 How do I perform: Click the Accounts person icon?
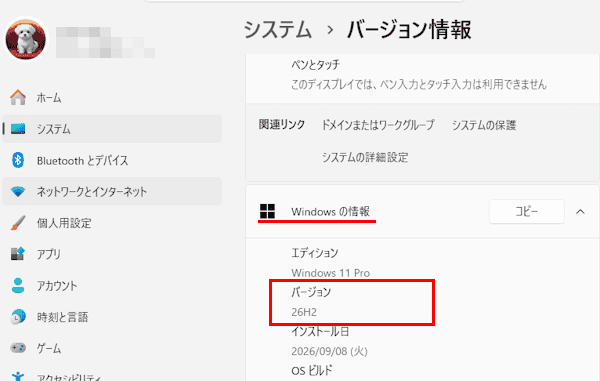tap(18, 285)
